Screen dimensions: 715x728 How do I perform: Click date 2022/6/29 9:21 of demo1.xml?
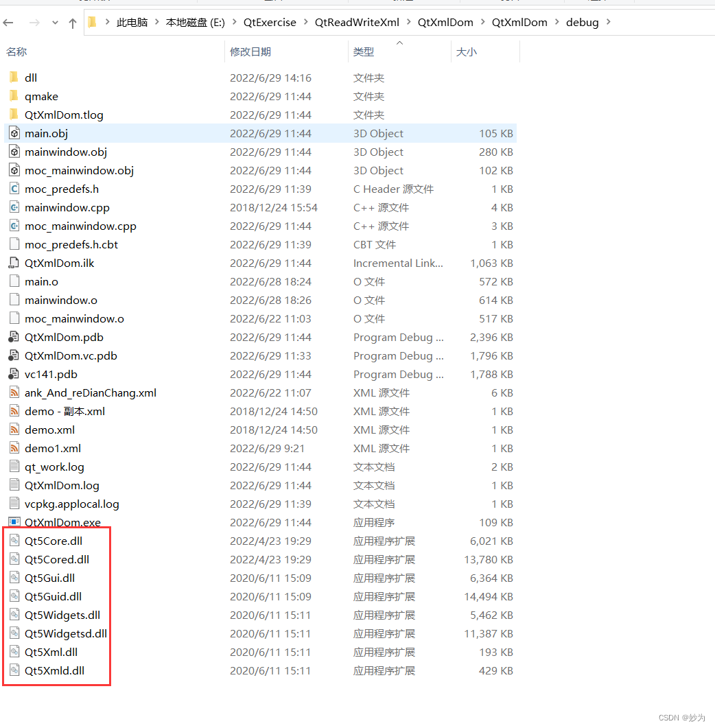pos(267,449)
